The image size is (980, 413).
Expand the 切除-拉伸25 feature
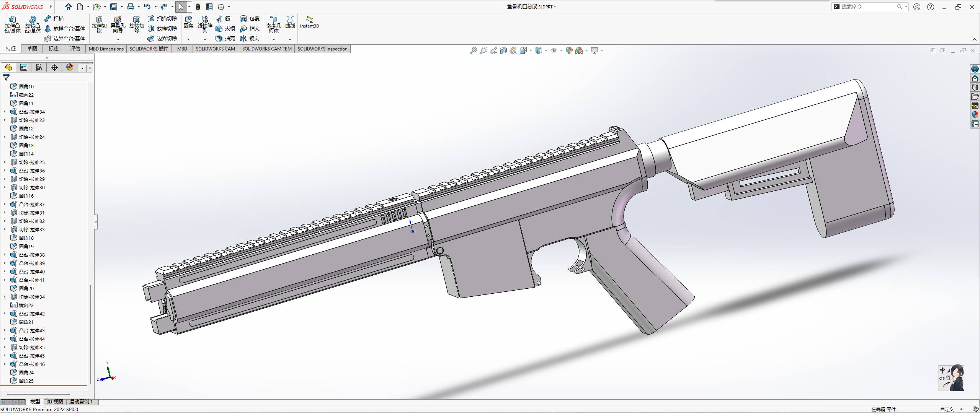coord(5,162)
